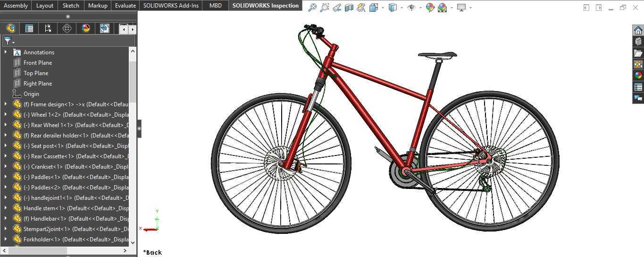The image size is (644, 257).
Task: Open the SOLIDWORKS Resources home icon in the task pane
Action: tap(638, 30)
